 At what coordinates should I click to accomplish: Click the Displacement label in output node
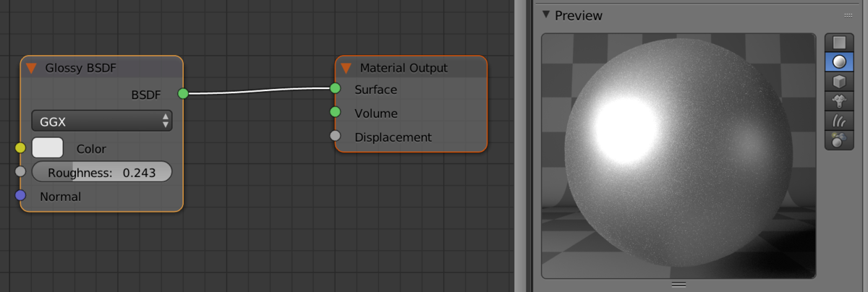click(393, 137)
